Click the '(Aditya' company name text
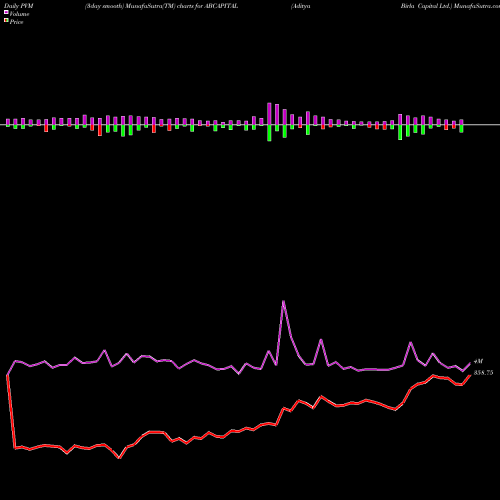This screenshot has height=500, width=500. (x=300, y=6)
